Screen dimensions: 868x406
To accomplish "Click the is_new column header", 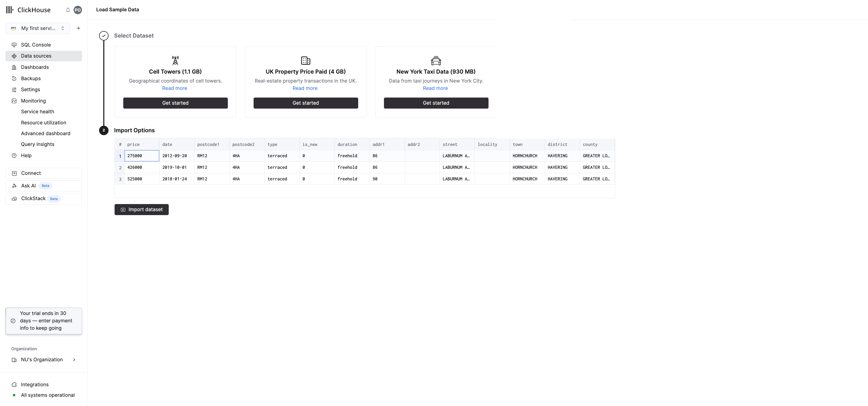I will tap(317, 144).
